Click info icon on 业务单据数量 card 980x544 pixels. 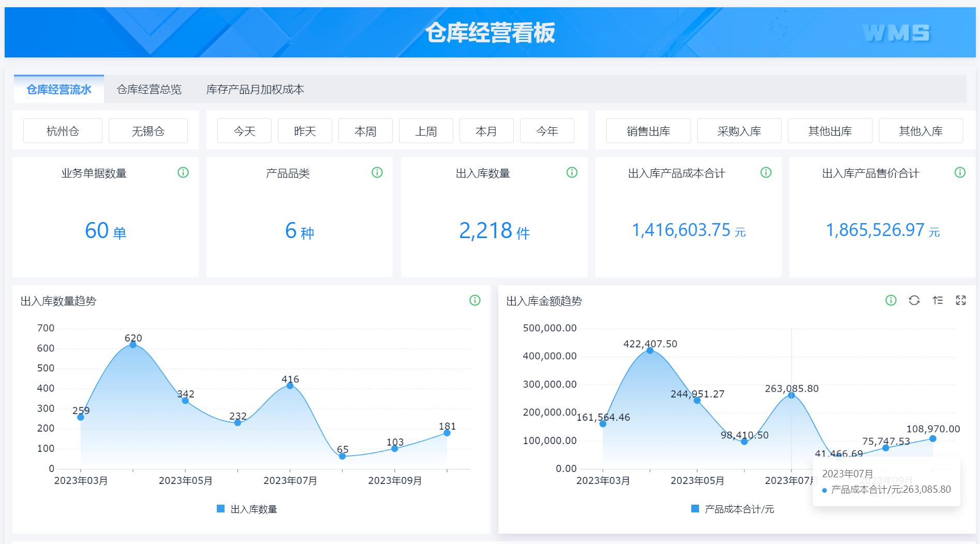183,173
